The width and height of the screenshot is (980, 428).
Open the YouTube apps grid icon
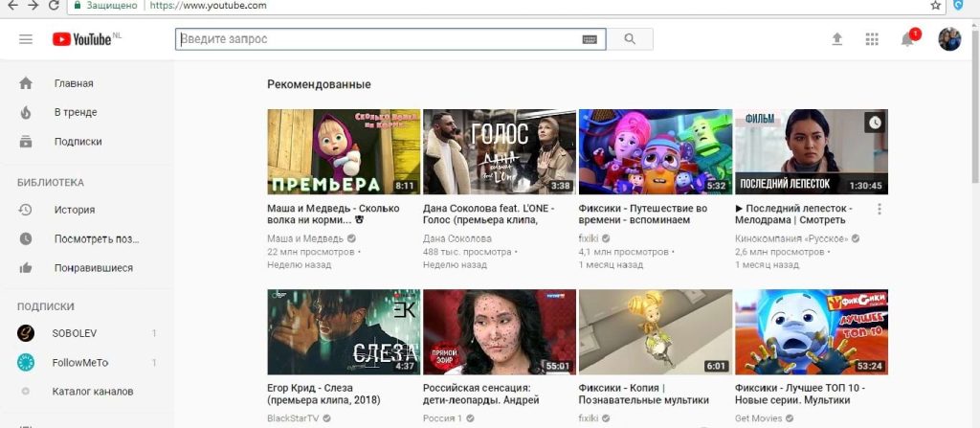pos(872,39)
